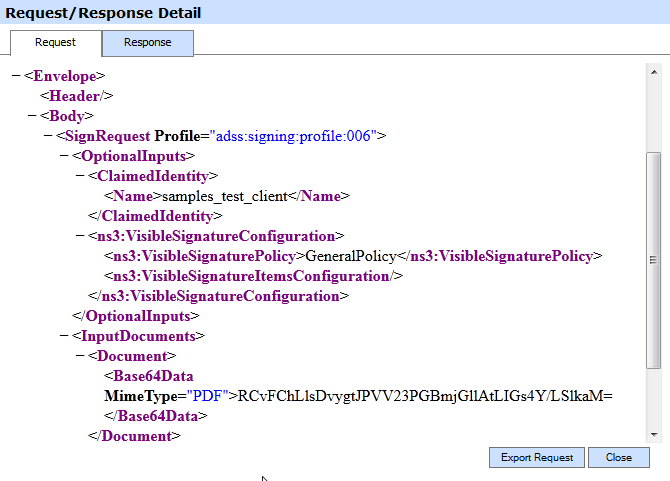Click the Export Request button
The image size is (670, 481).
coord(537,457)
